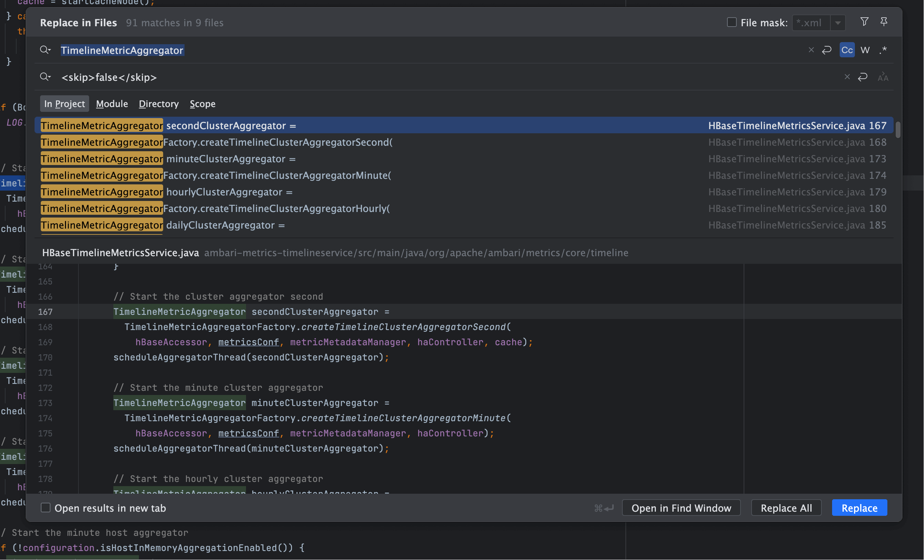The width and height of the screenshot is (924, 560).
Task: Click line number 167 in preview gutter
Action: pyautogui.click(x=45, y=312)
